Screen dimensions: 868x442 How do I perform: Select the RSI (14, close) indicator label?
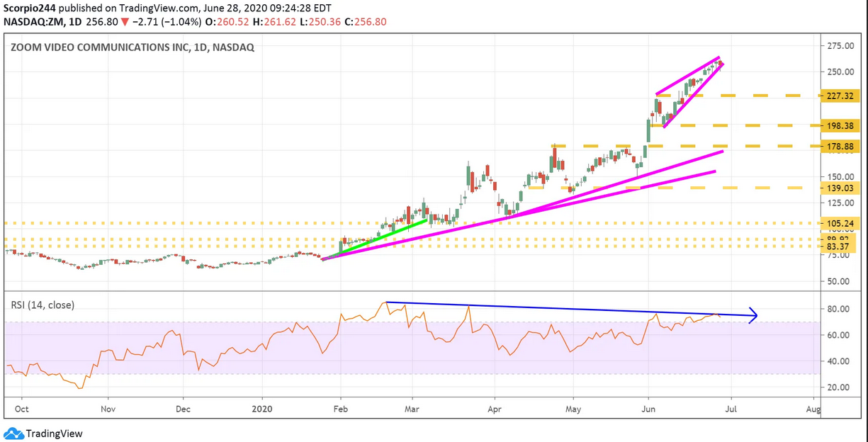pyautogui.click(x=43, y=305)
